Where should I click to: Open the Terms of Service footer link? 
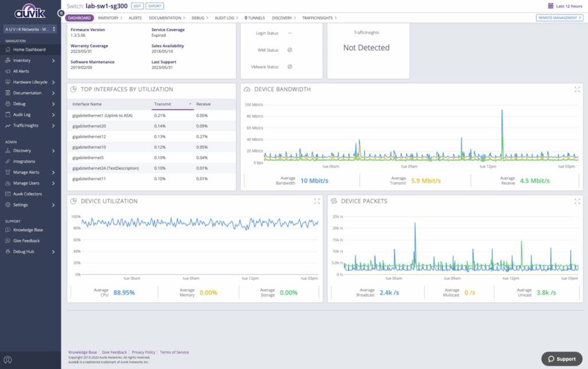pos(175,352)
